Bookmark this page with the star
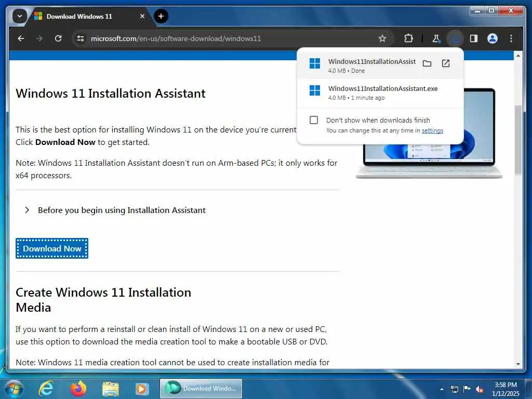532x399 pixels. pos(382,38)
